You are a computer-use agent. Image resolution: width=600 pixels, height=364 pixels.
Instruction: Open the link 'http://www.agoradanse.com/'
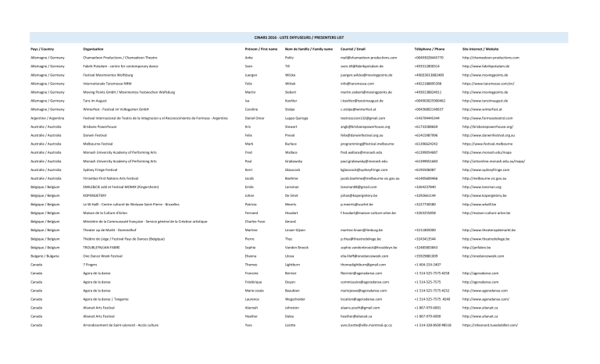tap(486, 299)
